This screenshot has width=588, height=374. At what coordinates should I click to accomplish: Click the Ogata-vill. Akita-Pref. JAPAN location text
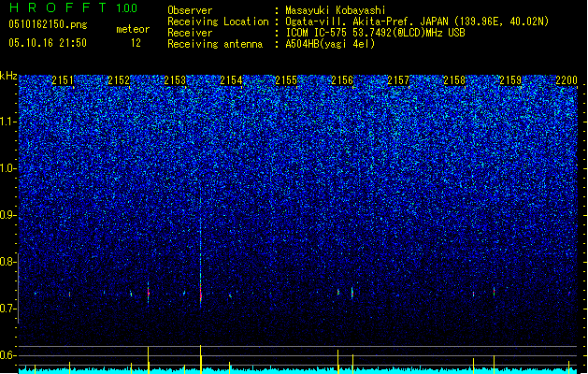click(x=417, y=22)
